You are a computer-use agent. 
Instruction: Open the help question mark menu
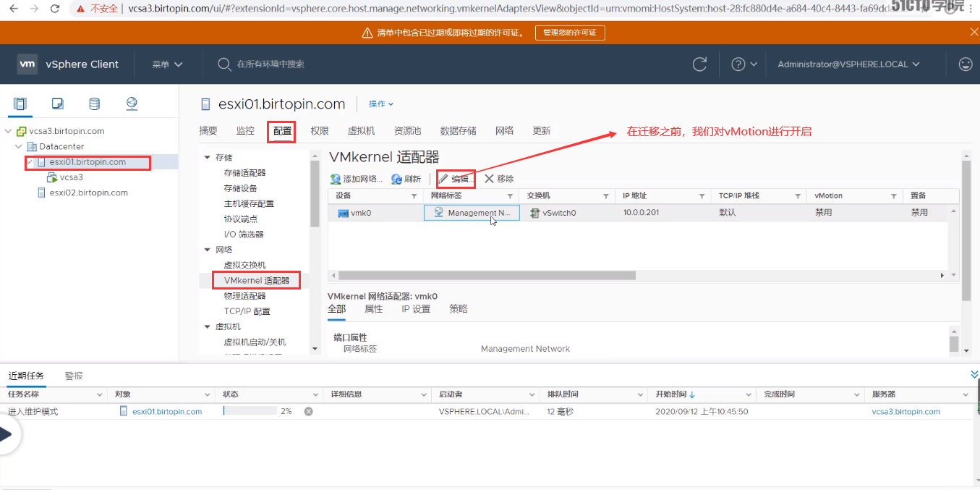point(743,64)
